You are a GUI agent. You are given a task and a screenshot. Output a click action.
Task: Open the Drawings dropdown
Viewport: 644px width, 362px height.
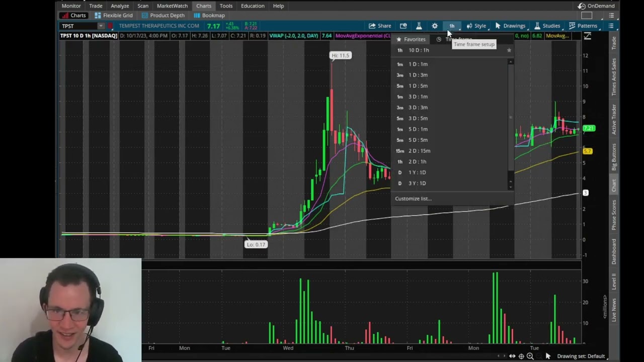point(510,26)
